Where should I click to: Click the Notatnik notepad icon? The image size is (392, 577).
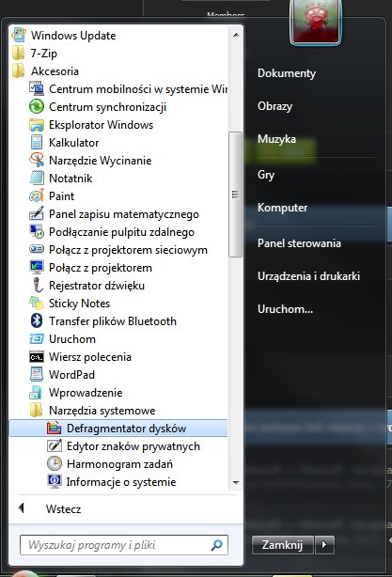37,179
